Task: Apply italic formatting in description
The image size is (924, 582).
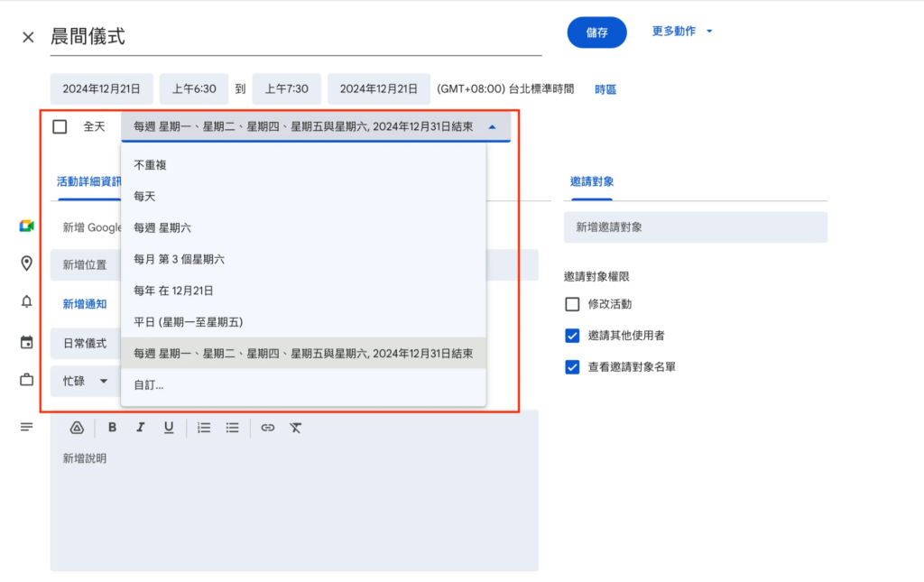Action: point(141,428)
